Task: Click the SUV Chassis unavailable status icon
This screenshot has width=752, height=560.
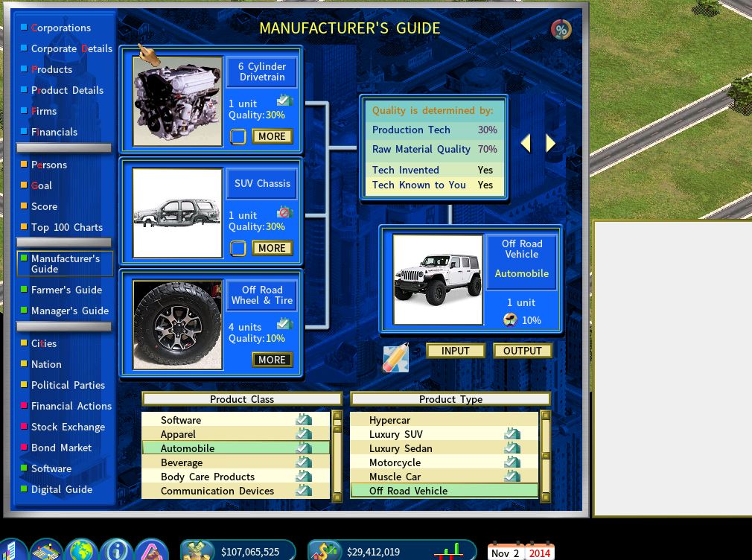Action: pos(285,212)
